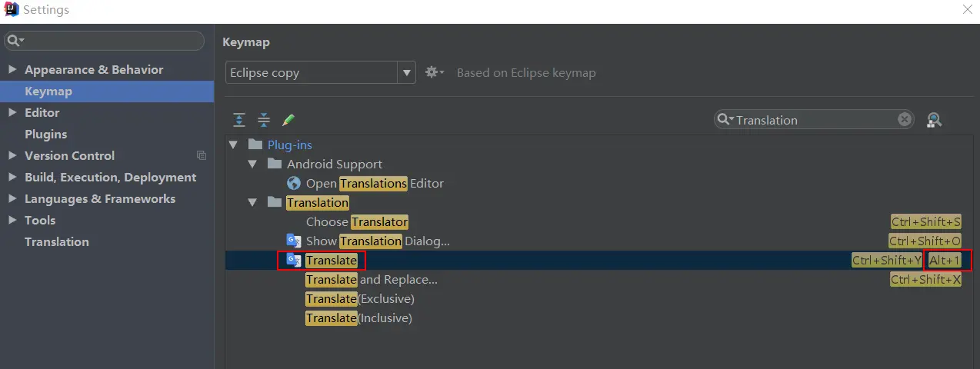Image resolution: width=980 pixels, height=369 pixels.
Task: Open the keymap gear options menu
Action: 435,72
